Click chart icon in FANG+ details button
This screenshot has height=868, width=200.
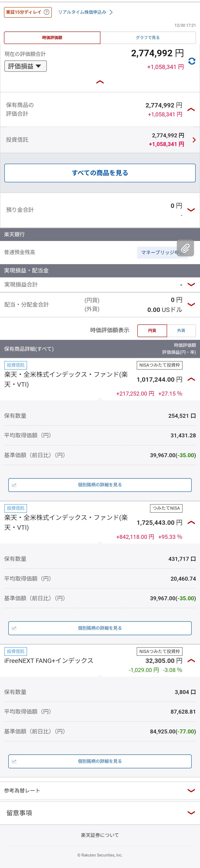[14, 761]
